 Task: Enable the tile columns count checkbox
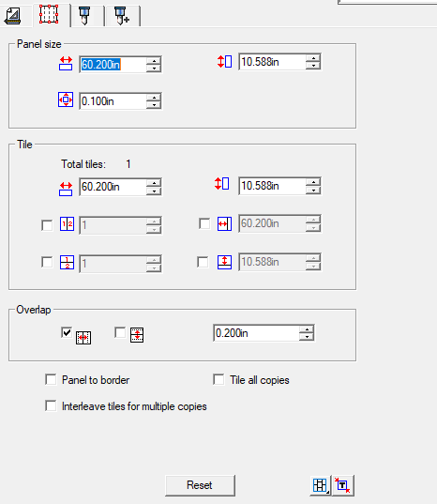pyautogui.click(x=47, y=225)
